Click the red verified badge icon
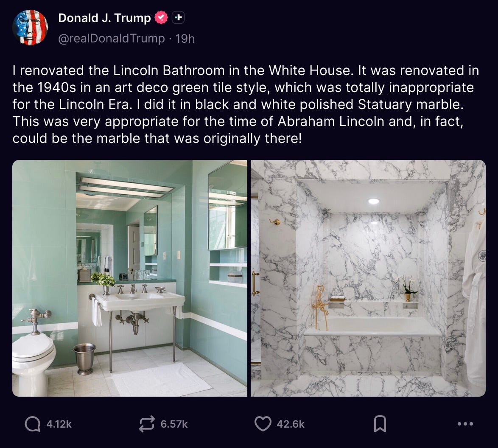This screenshot has width=498, height=448. click(x=161, y=17)
